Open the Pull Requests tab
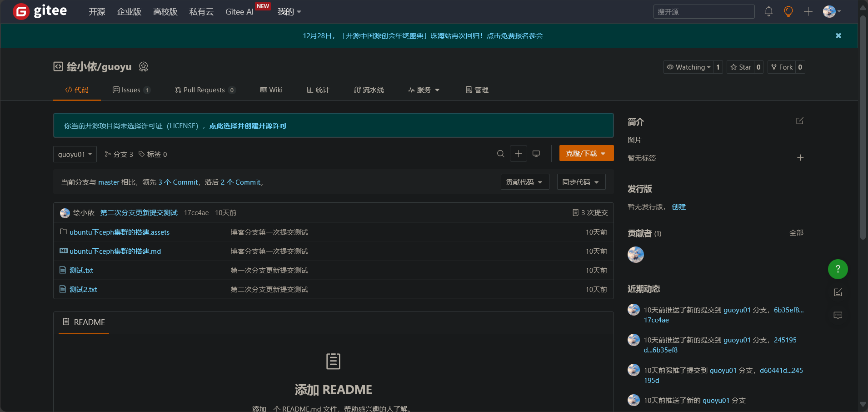 point(205,90)
